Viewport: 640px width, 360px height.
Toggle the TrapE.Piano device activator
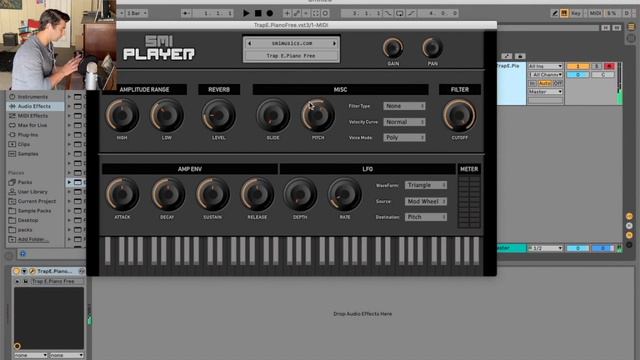pos(17,271)
